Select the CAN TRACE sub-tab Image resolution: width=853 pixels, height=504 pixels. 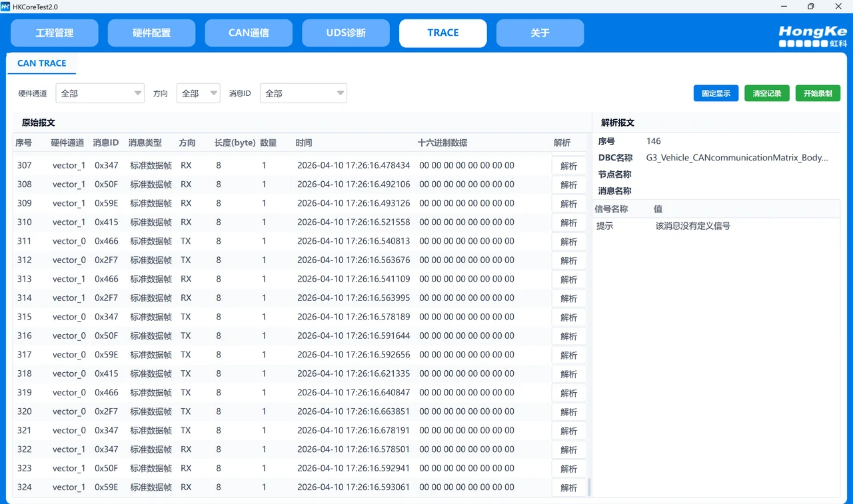pos(41,63)
